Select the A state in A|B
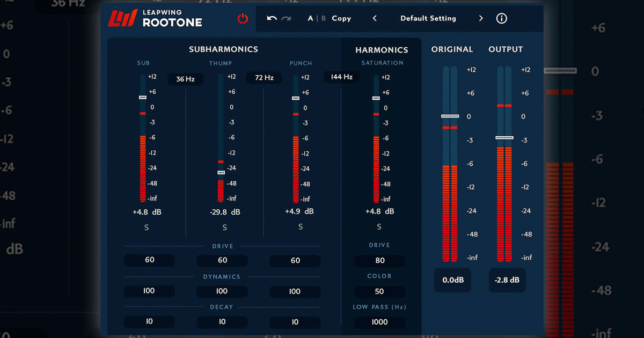644x338 pixels. 310,18
